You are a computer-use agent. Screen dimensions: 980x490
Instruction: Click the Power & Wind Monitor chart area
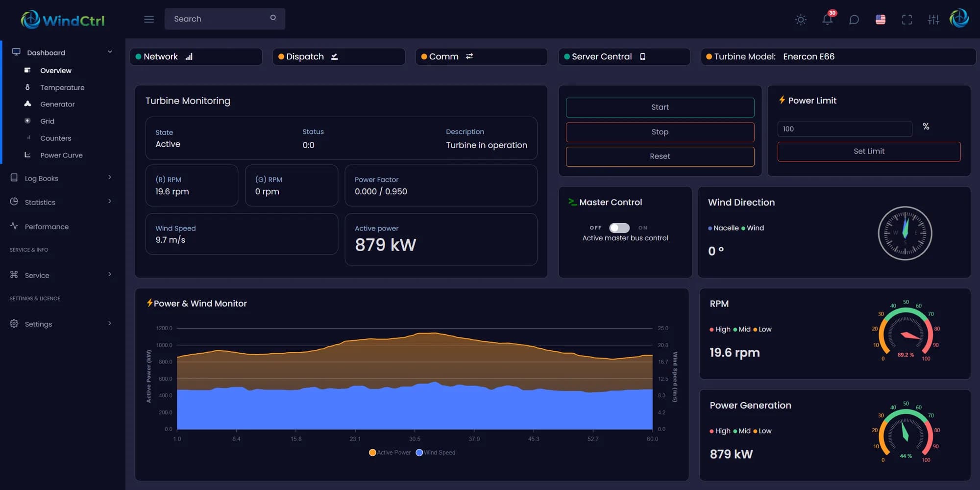[x=415, y=379]
